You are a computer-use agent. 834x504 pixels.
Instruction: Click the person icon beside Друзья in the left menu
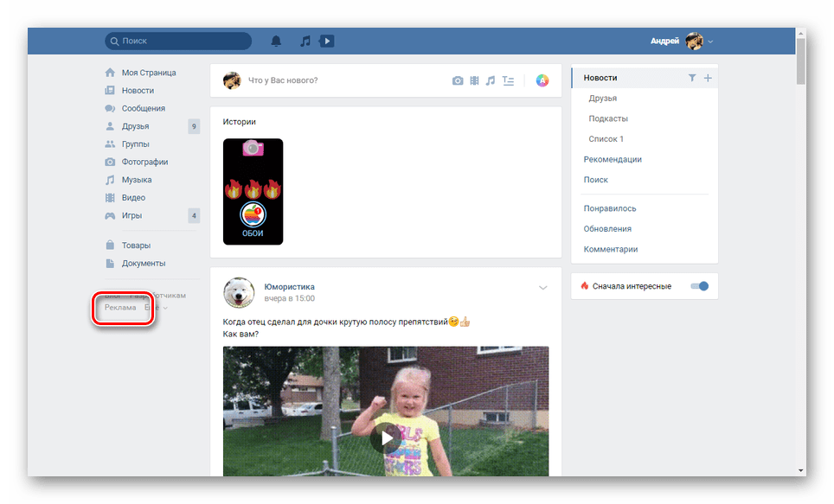tap(110, 126)
